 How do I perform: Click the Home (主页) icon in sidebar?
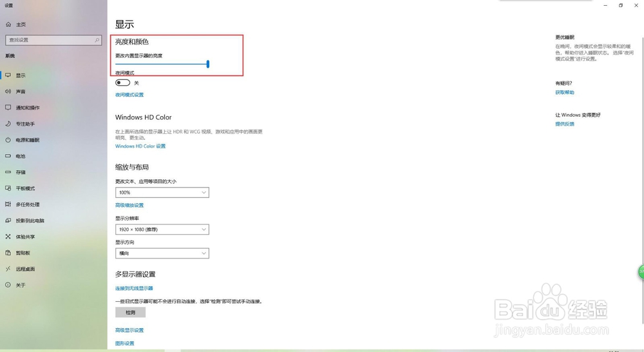pyautogui.click(x=8, y=24)
